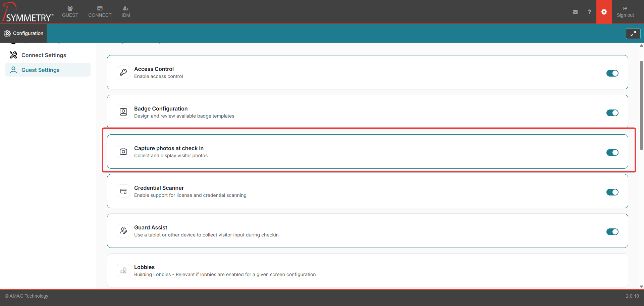Click the Lobbies building icon
The width and height of the screenshot is (644, 306).
[x=123, y=270]
